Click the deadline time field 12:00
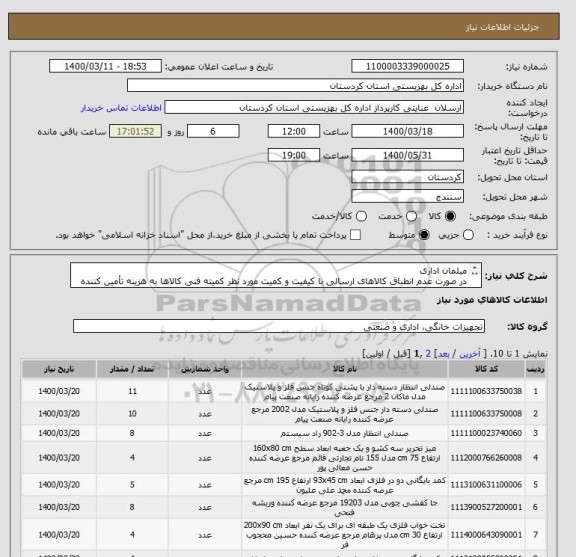The width and height of the screenshot is (576, 557). [294, 131]
